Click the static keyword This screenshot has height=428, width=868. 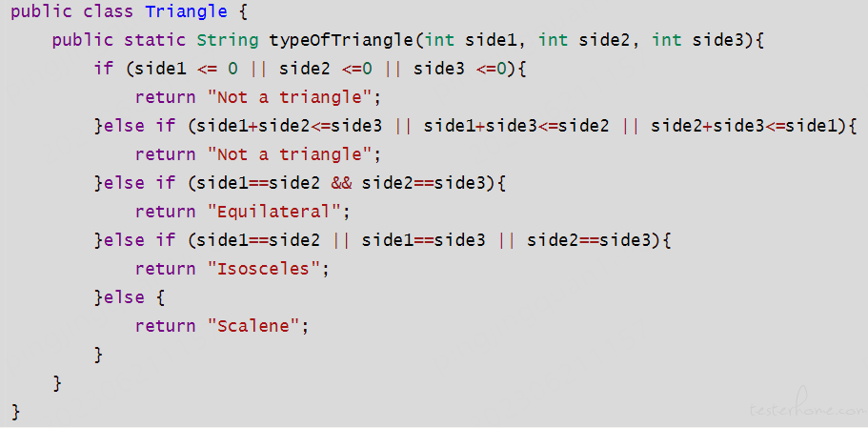click(155, 40)
